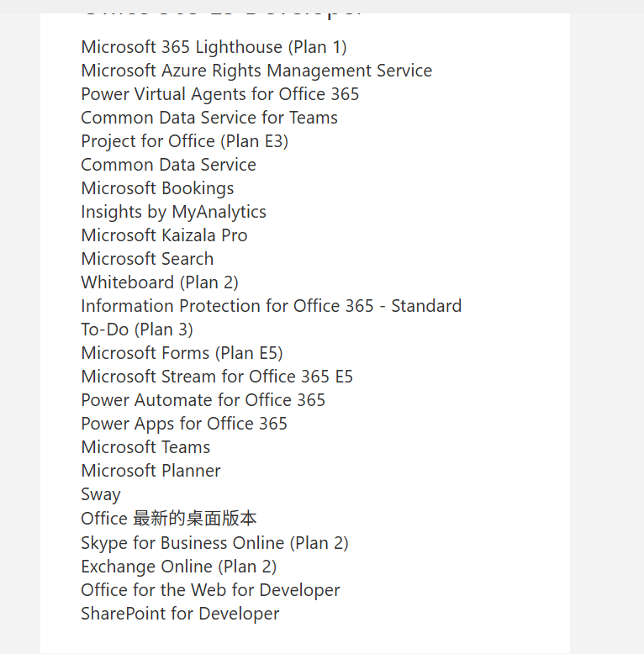Image resolution: width=644 pixels, height=654 pixels.
Task: Select Information Protection for Office 365 - Standard
Action: (x=271, y=306)
